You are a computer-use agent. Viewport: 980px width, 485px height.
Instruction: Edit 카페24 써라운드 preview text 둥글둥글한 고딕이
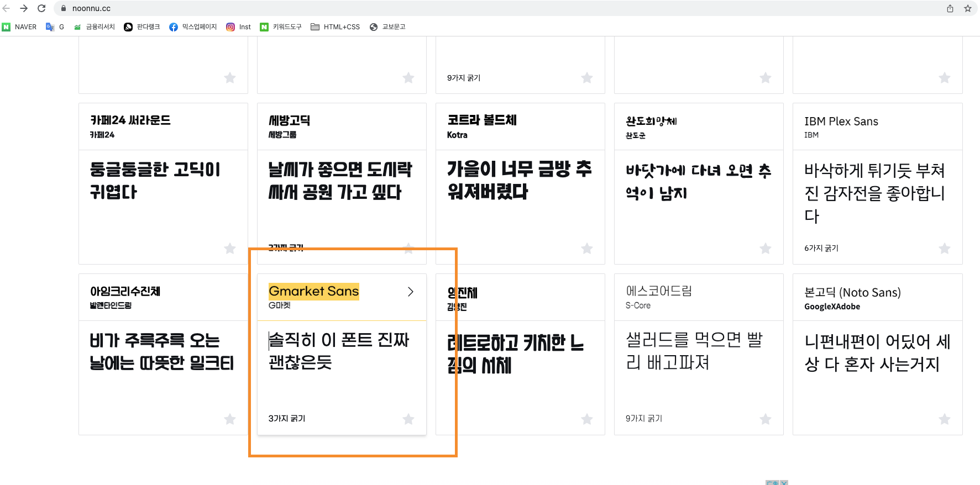(x=155, y=181)
